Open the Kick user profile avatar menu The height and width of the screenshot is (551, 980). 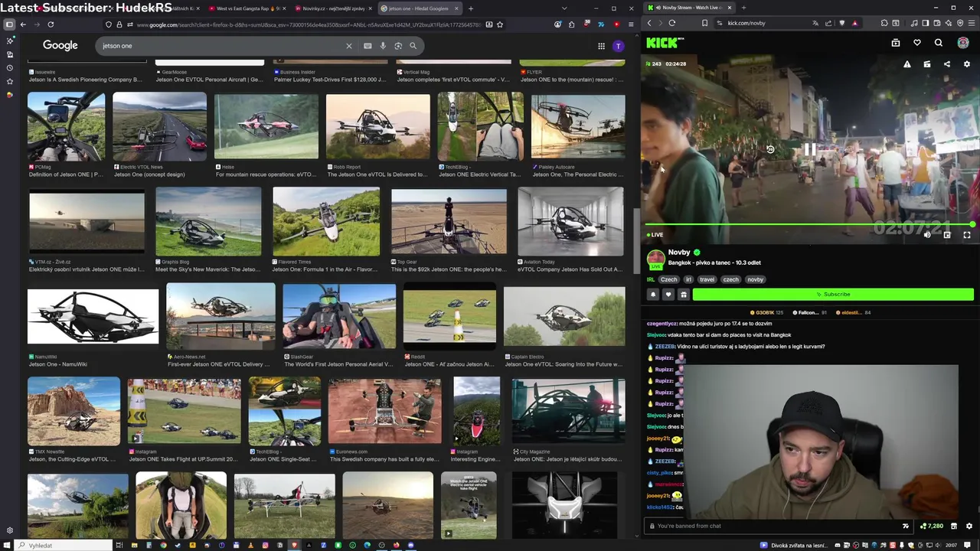click(x=963, y=43)
